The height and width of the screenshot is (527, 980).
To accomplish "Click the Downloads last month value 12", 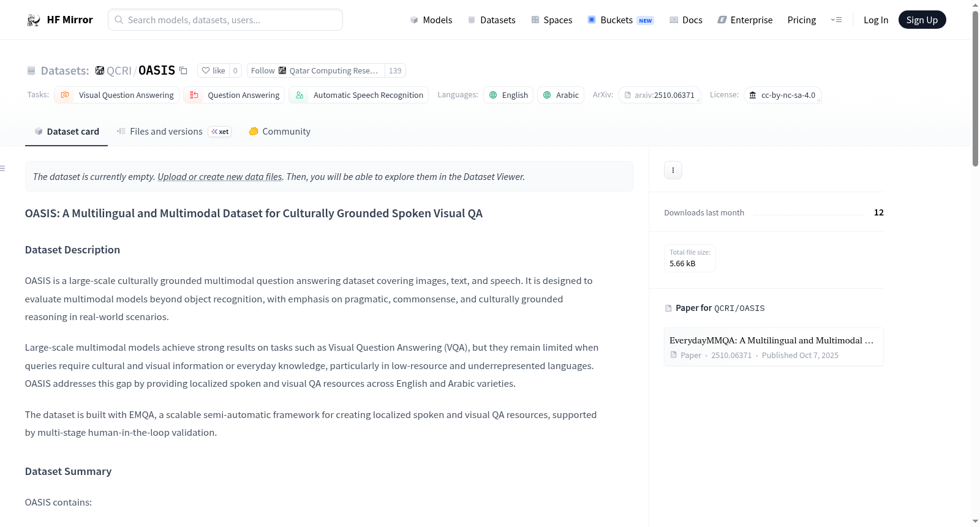I will click(879, 212).
